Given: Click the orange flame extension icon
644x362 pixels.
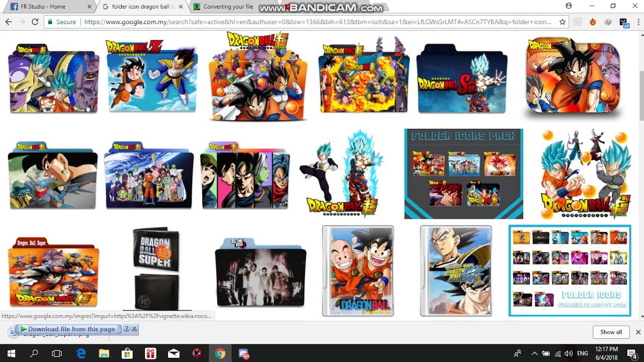Looking at the screenshot, I should click(593, 22).
